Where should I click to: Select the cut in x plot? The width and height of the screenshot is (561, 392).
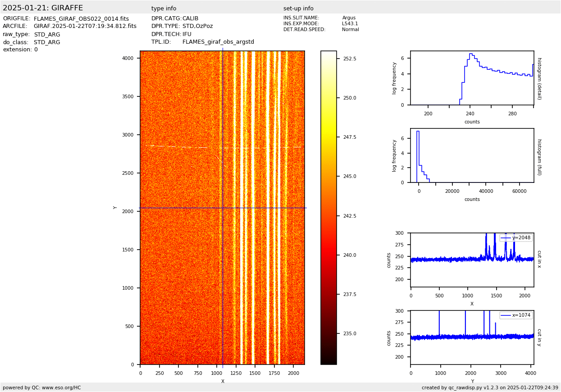pos(472,260)
